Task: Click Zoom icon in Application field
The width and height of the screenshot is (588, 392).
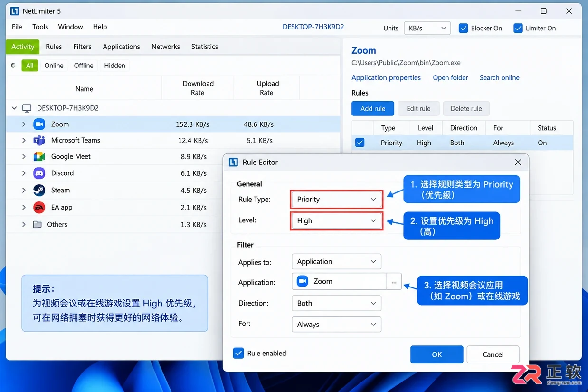Action: tap(303, 281)
